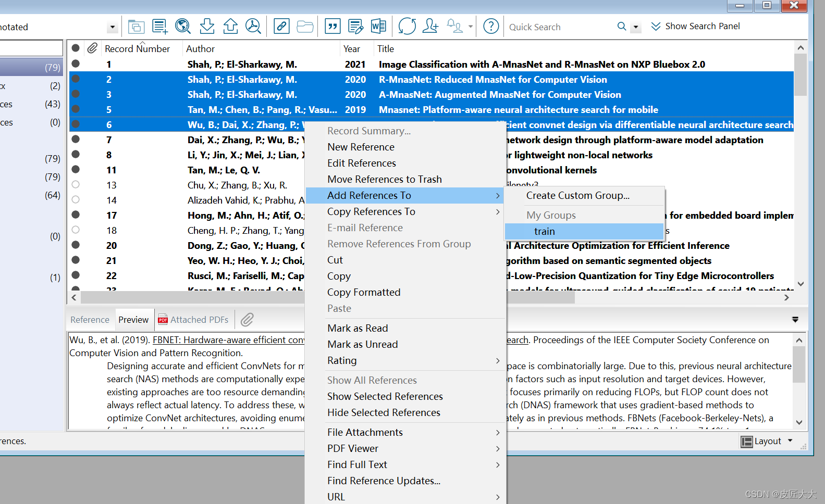Click the Import down-arrow toolbar icon

point(207,26)
